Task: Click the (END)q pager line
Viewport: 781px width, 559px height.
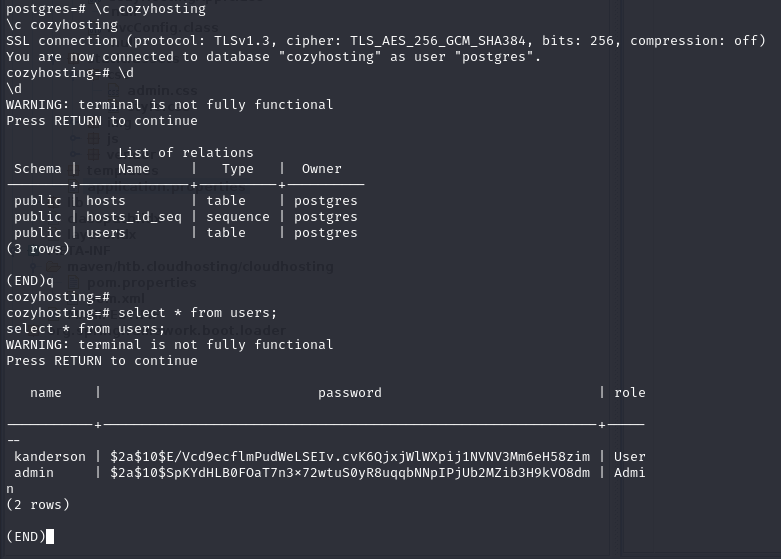Action: pyautogui.click(x=30, y=280)
